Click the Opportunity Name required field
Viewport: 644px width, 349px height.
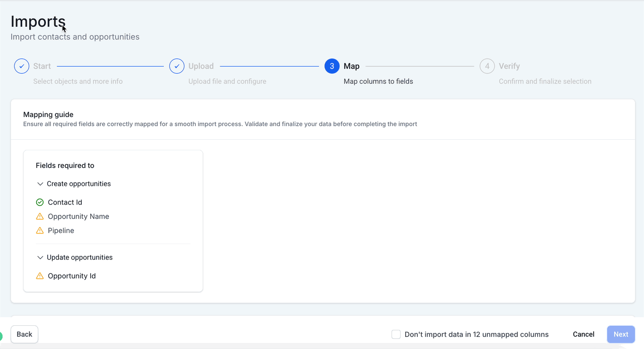pos(78,216)
